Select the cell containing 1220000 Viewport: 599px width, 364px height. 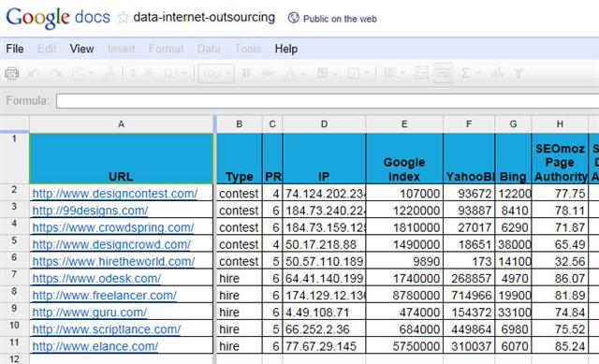pyautogui.click(x=404, y=211)
